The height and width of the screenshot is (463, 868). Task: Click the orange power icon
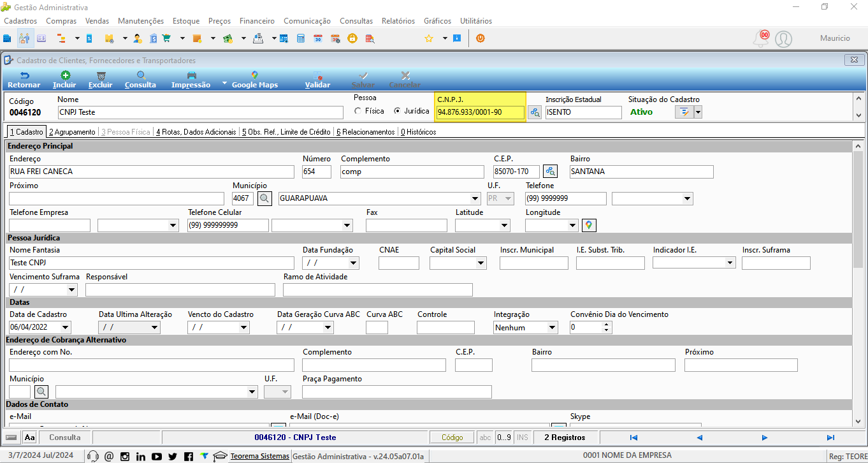[480, 38]
